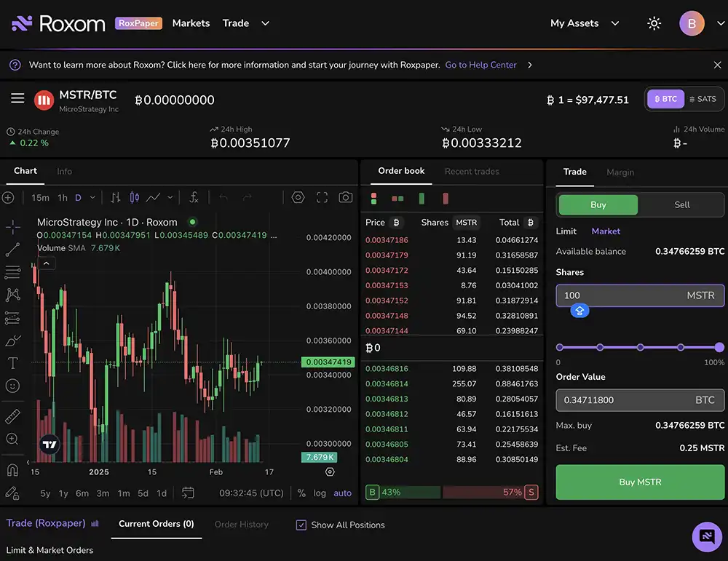The image size is (728, 561).
Task: Select the zoom in tool
Action: [12, 439]
